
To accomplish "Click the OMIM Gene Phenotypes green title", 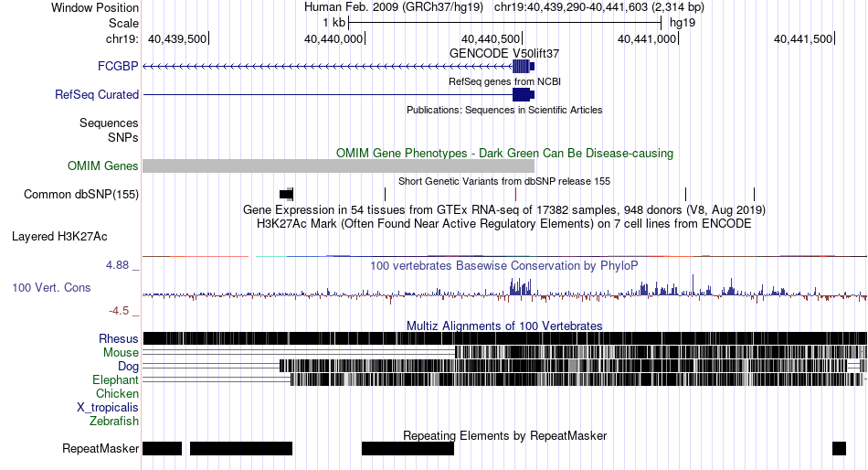I will (x=504, y=153).
